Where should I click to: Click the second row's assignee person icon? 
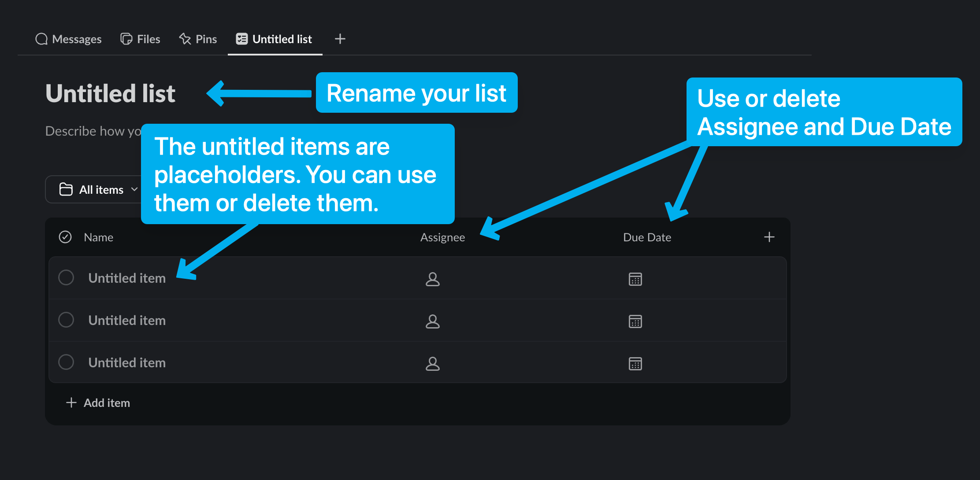point(432,321)
